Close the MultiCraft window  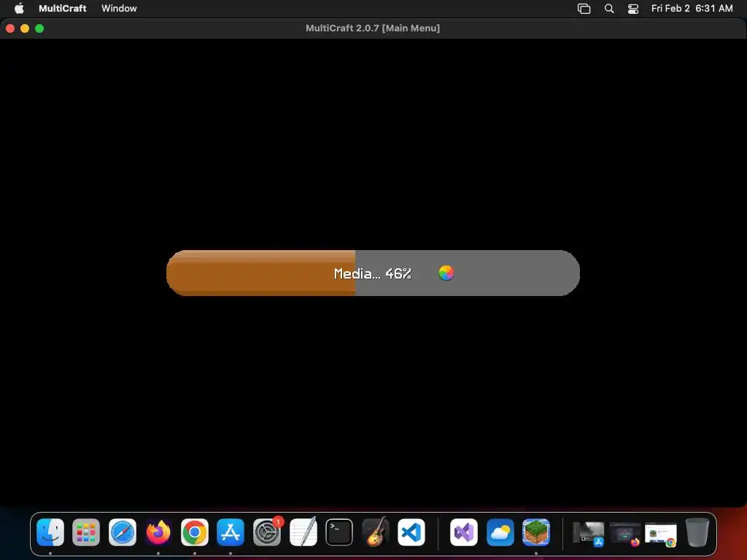(10, 28)
